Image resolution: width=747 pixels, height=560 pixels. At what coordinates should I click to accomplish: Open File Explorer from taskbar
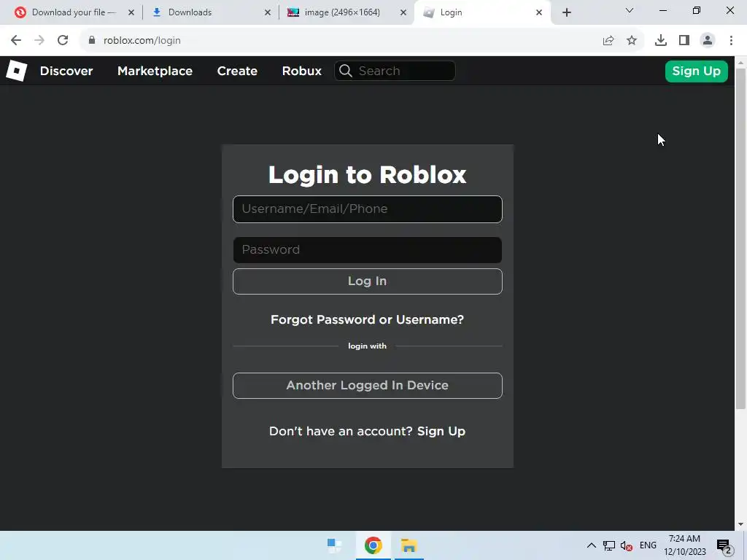pyautogui.click(x=409, y=545)
